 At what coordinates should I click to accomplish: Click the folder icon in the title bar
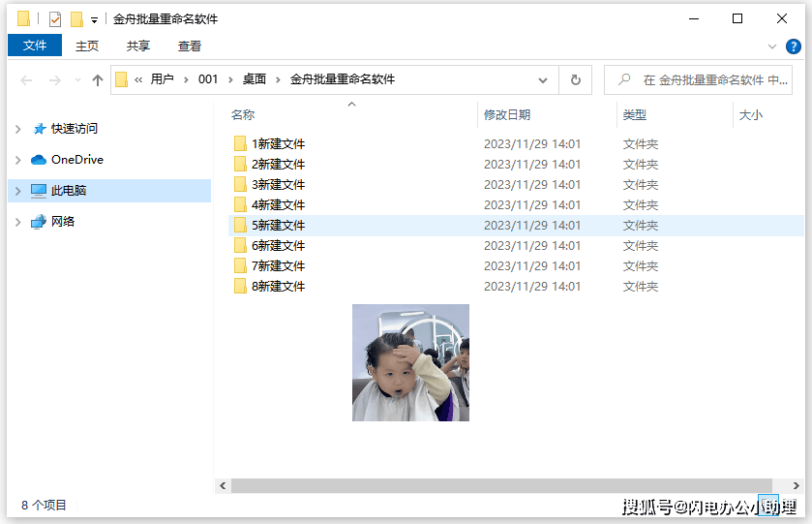(23, 18)
